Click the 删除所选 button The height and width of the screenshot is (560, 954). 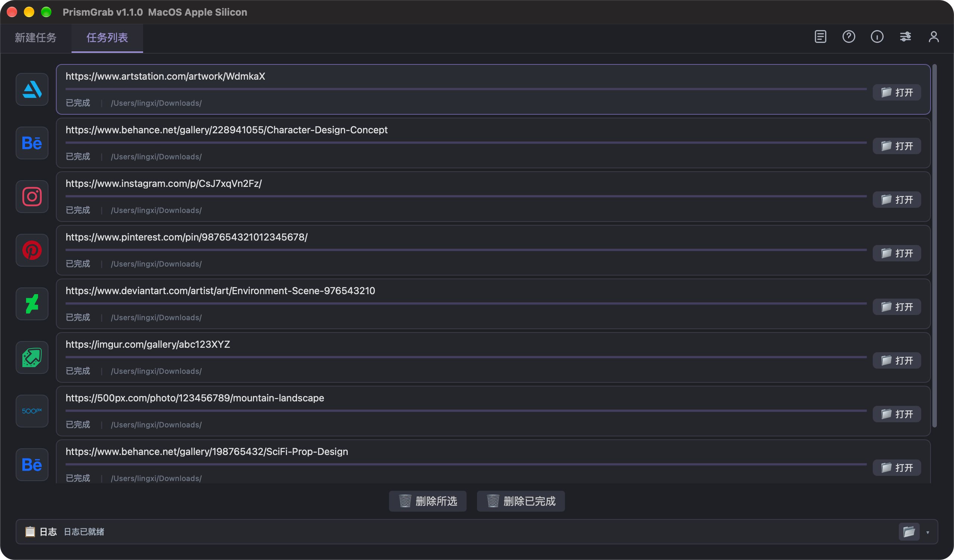428,501
